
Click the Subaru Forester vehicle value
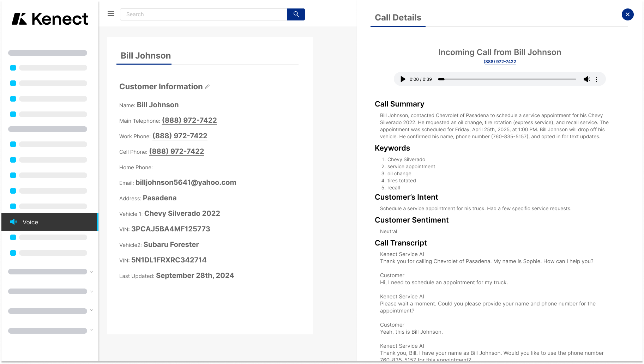coord(171,244)
